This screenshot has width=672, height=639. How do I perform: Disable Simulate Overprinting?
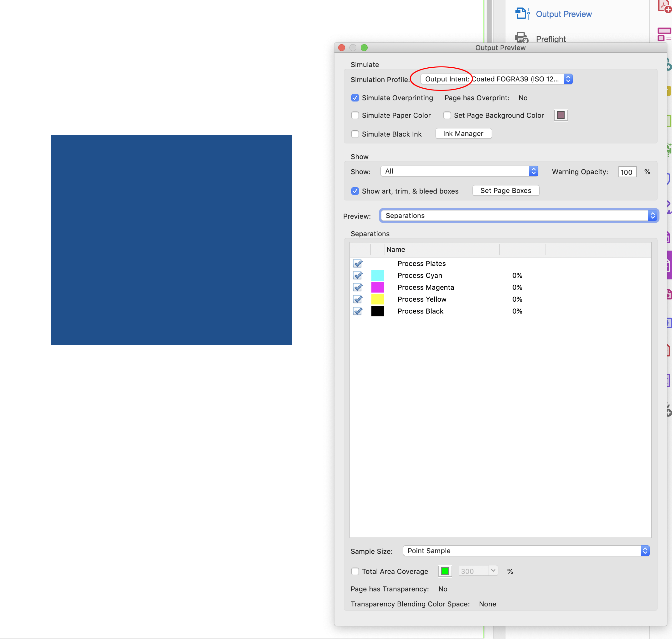tap(355, 98)
